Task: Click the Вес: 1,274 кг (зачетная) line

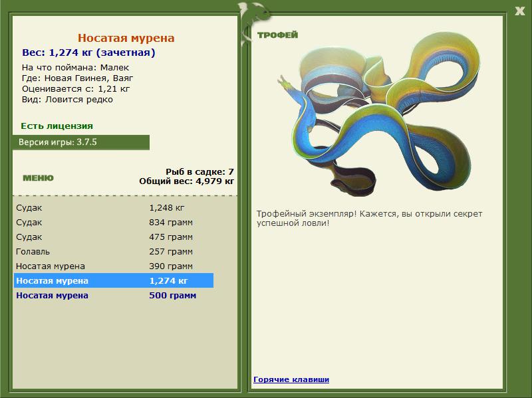Action: 88,52
